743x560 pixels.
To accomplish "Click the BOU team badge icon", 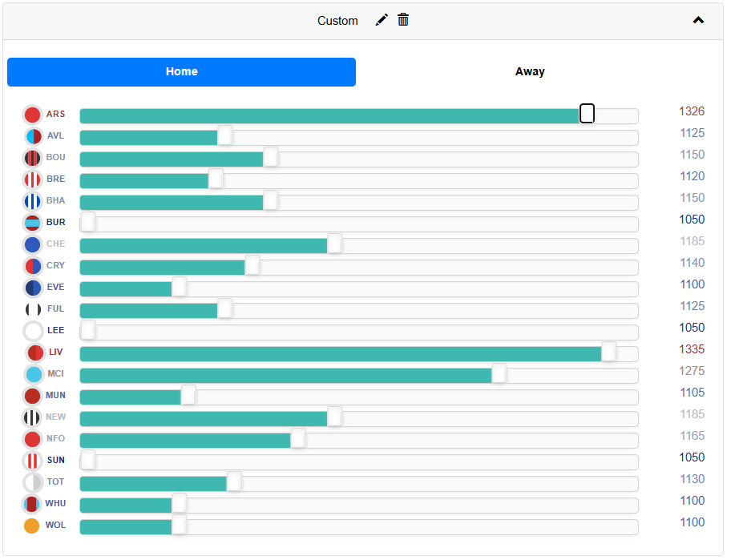I will 32,158.
